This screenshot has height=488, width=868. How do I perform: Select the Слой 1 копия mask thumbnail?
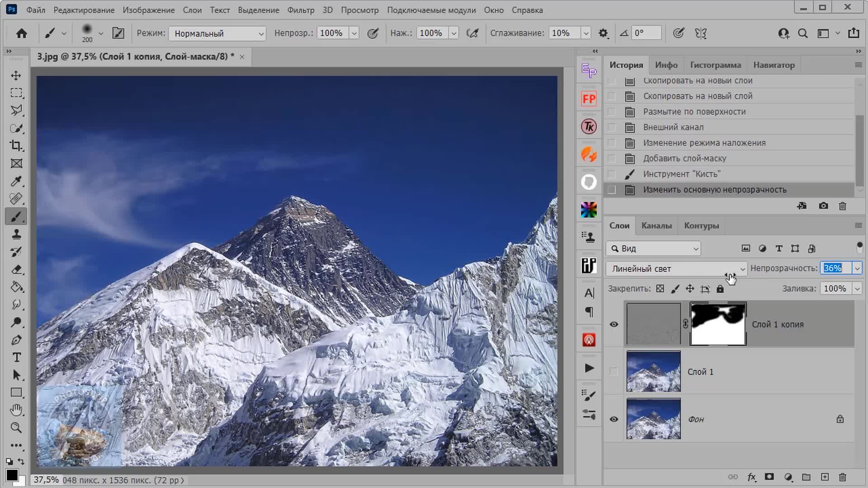coord(717,324)
